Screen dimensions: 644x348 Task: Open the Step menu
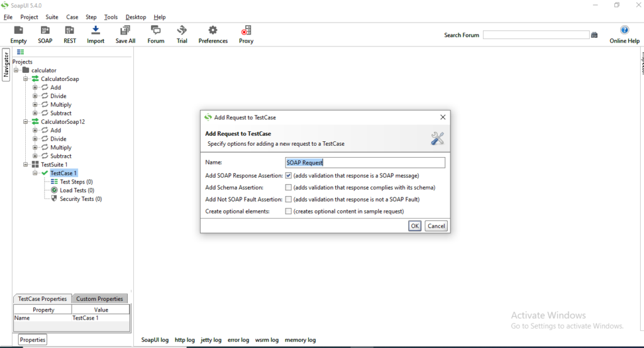pos(91,17)
